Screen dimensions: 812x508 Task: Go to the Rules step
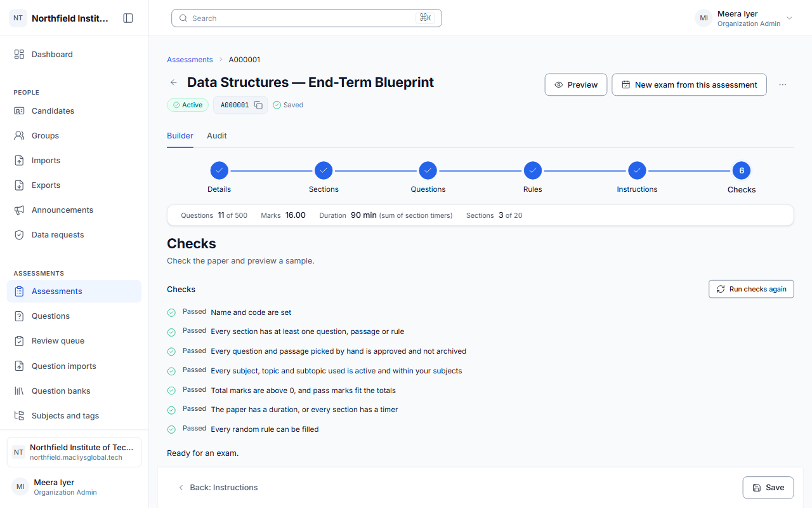click(533, 178)
